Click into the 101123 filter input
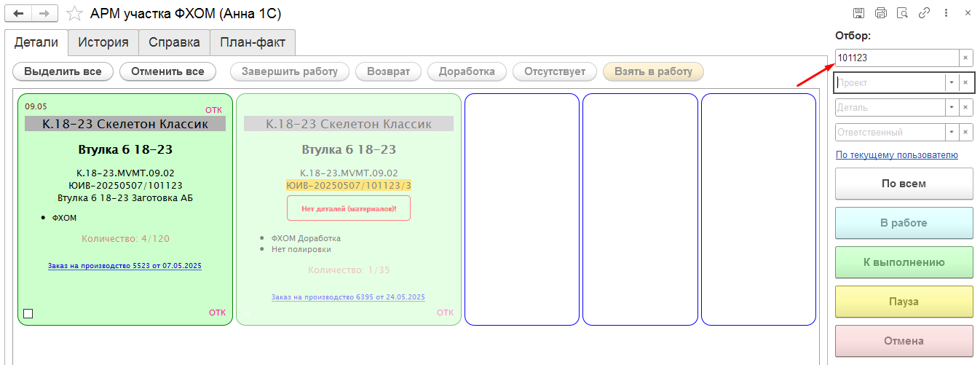This screenshot has width=980, height=365. point(896,58)
